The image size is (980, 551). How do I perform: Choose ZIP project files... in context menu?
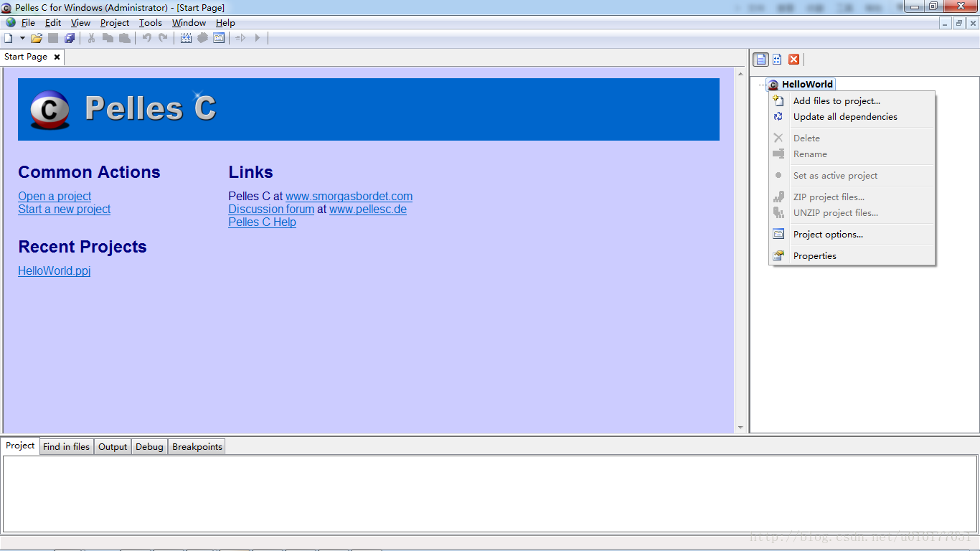[852, 197]
